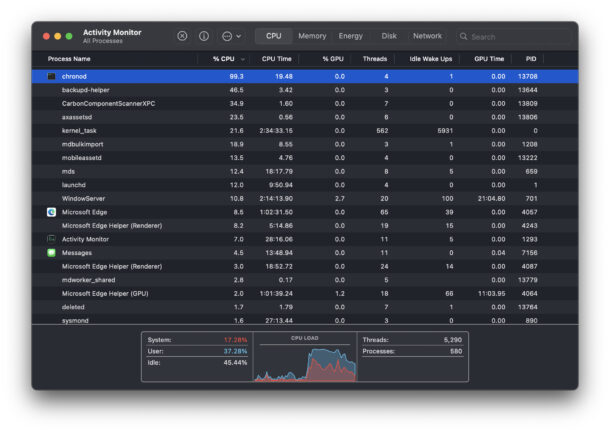Screen dimensions: 610x432
Task: Show the Network tab
Action: coord(427,36)
